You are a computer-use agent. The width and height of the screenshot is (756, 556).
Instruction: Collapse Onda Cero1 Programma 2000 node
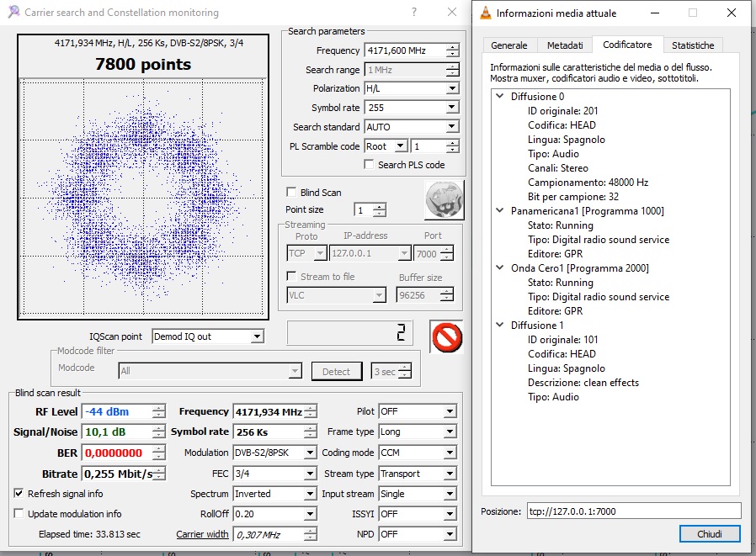pos(500,267)
